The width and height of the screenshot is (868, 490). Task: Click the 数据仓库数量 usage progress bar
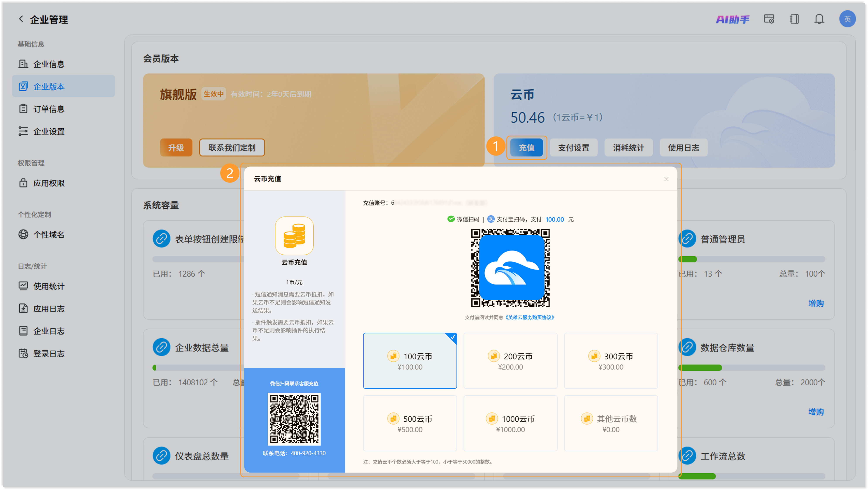click(x=751, y=367)
